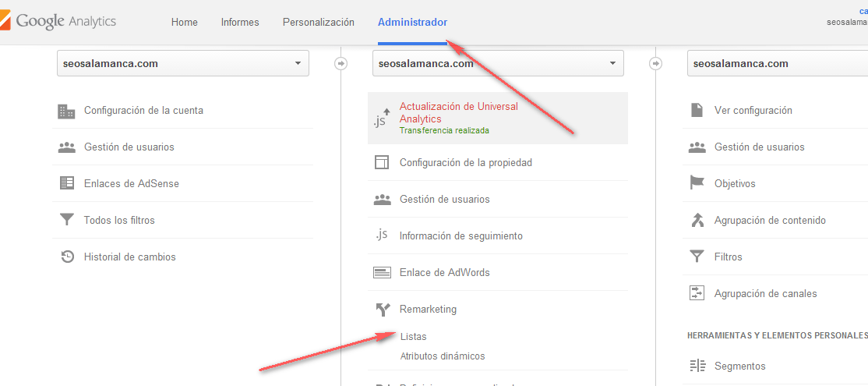Click the people icon in the account column
Screen dimensions: 868x386
(66, 147)
